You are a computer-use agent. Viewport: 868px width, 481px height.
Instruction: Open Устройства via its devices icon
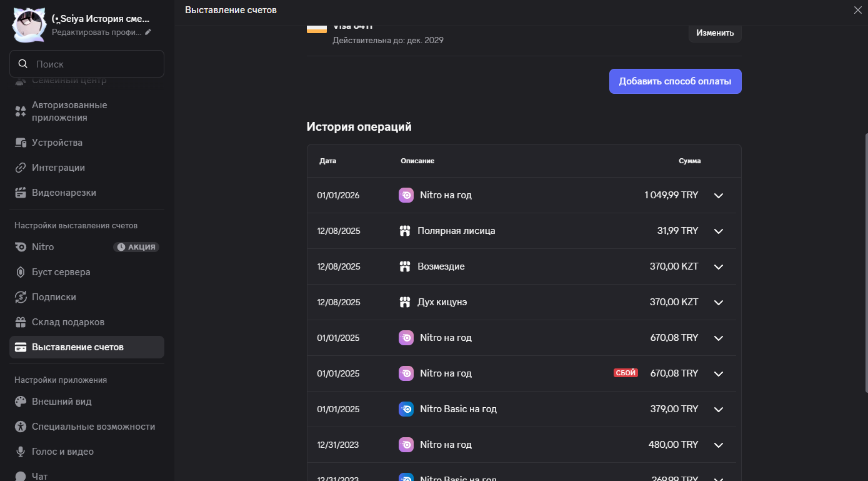(21, 143)
